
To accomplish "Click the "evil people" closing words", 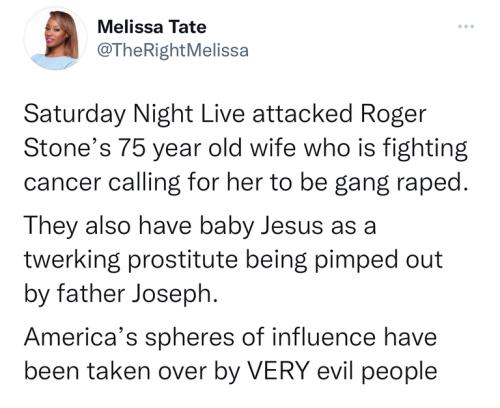I will pyautogui.click(x=377, y=372).
